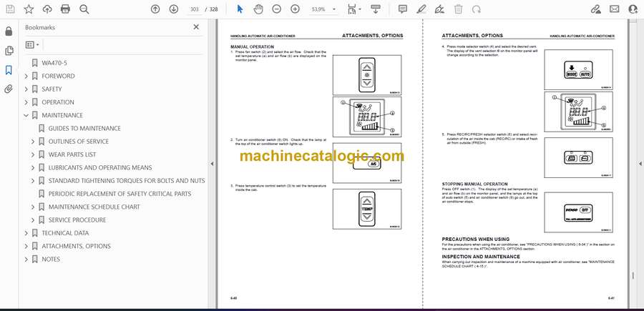Click the vertical document scrollbar thumb
Viewport: 644px width, 311px height.
click(x=633, y=275)
